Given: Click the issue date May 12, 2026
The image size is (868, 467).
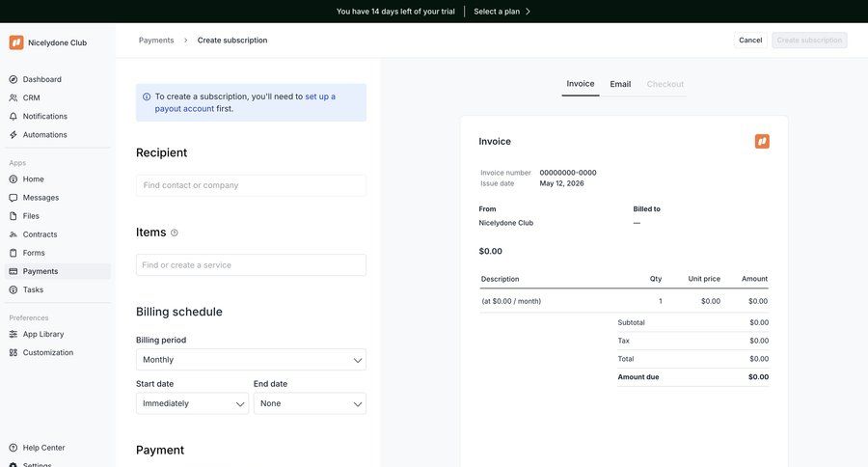Looking at the screenshot, I should (561, 183).
